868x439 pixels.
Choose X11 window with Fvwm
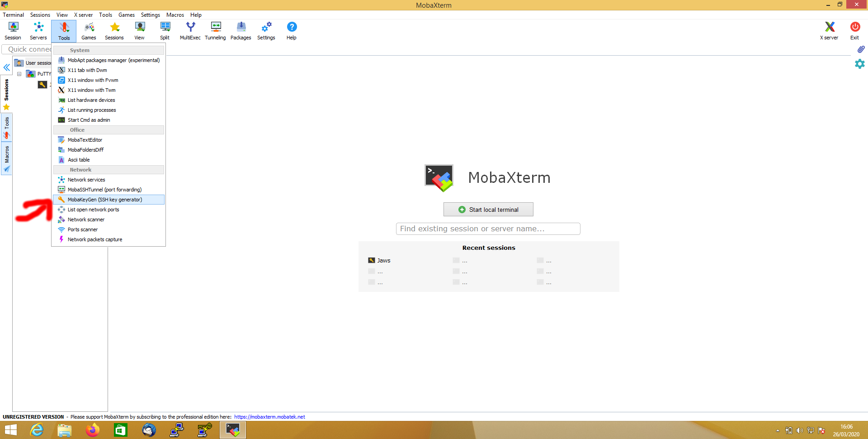108,80
